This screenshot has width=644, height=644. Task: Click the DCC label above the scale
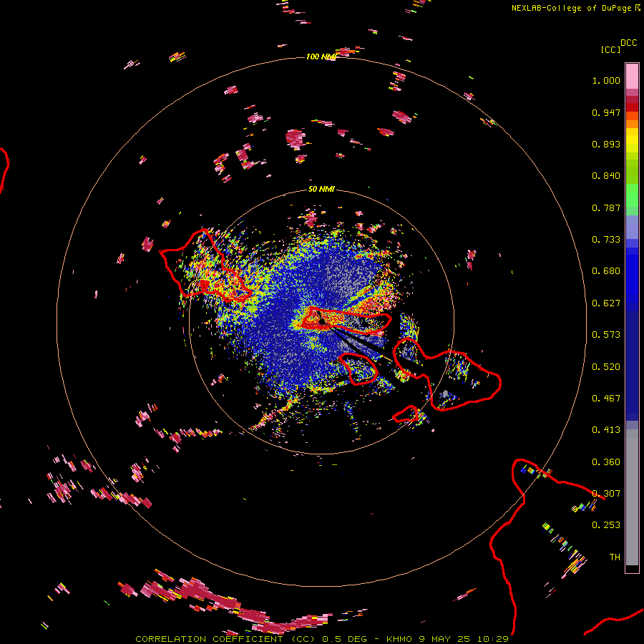click(x=629, y=43)
